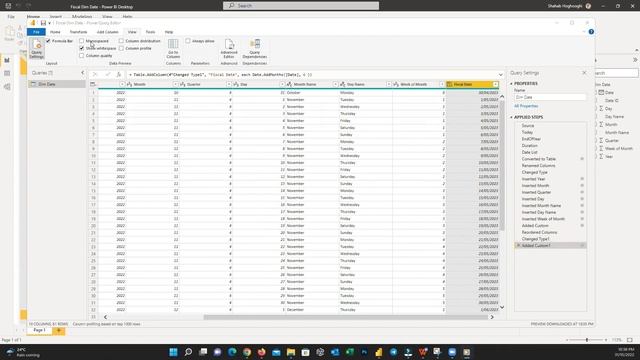Enable Column quality checkbox
This screenshot has height=360, width=640.
(82, 56)
